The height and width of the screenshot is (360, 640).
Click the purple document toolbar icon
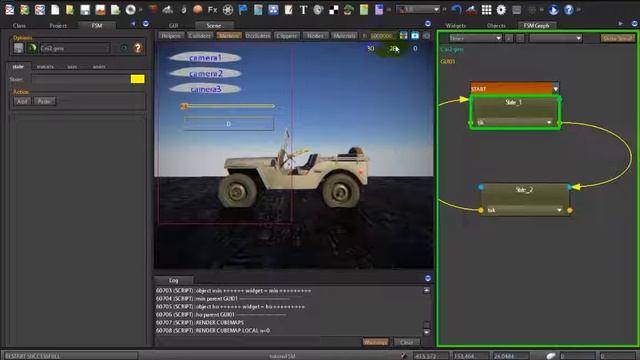pos(379,9)
